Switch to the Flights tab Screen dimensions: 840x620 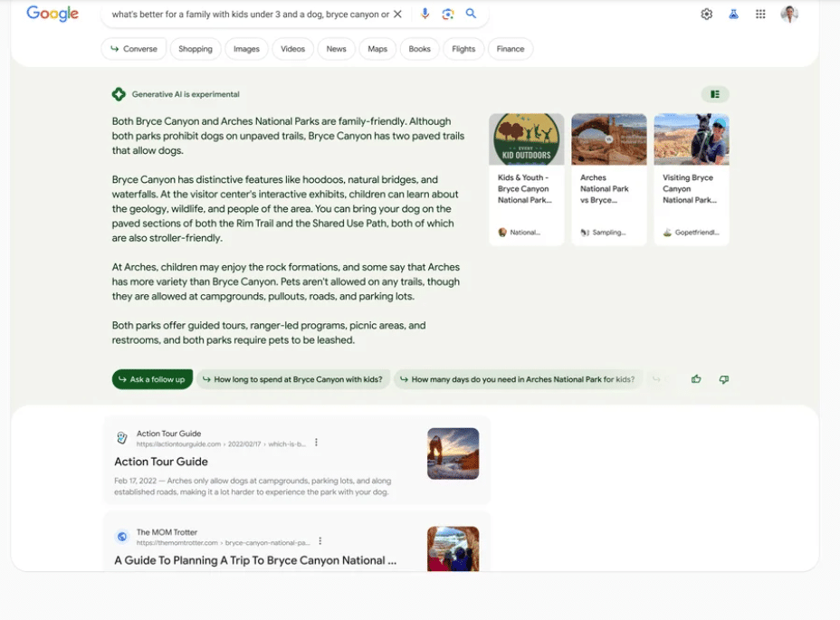(x=463, y=49)
